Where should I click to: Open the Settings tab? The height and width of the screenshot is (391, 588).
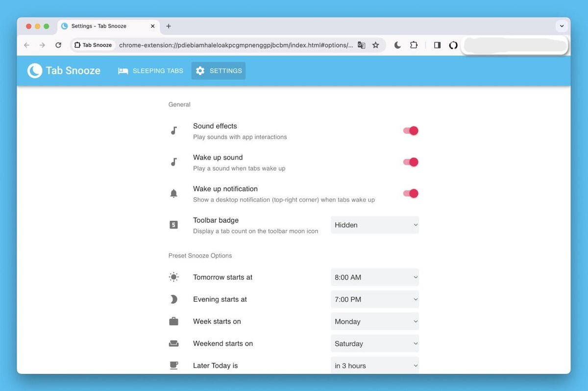pyautogui.click(x=219, y=71)
